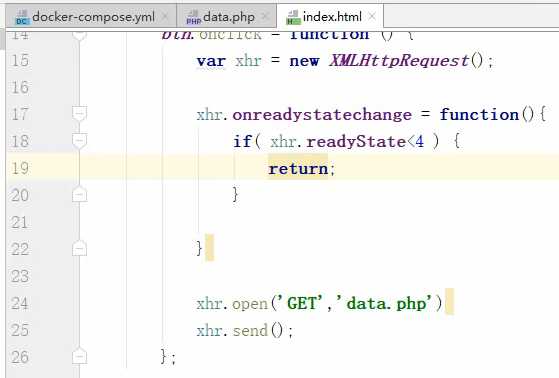The height and width of the screenshot is (378, 559).
Task: Close the docker-compose.yml tab
Action: (x=164, y=16)
